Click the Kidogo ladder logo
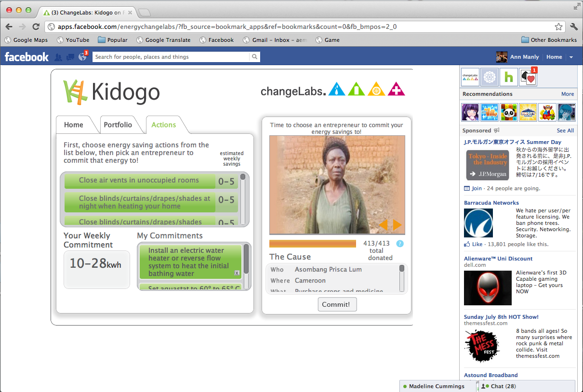 75,92
